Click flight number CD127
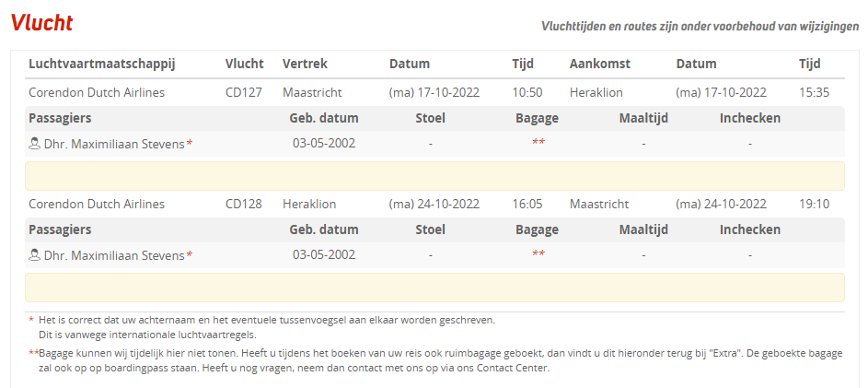868x388 pixels. [244, 92]
